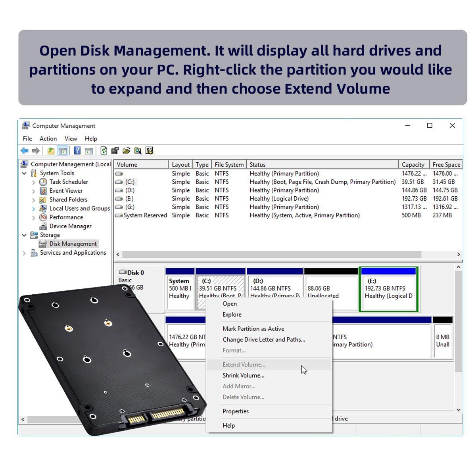476x476 pixels.
Task: Collapse the System Tools tree node
Action: [24, 173]
